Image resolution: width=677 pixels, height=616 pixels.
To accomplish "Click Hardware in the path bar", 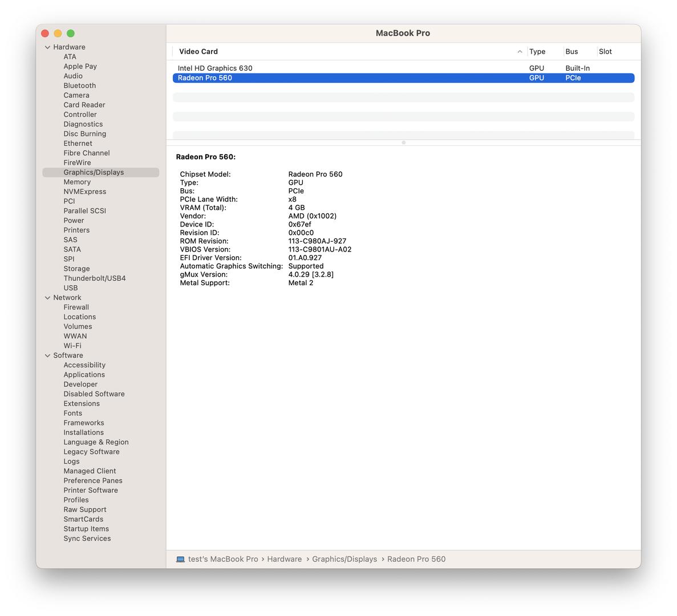I will coord(284,559).
